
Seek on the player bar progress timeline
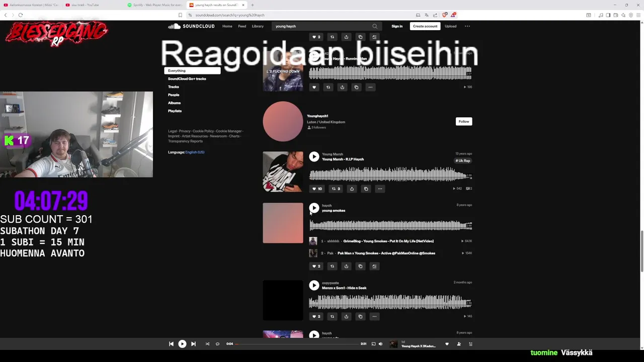(296, 344)
